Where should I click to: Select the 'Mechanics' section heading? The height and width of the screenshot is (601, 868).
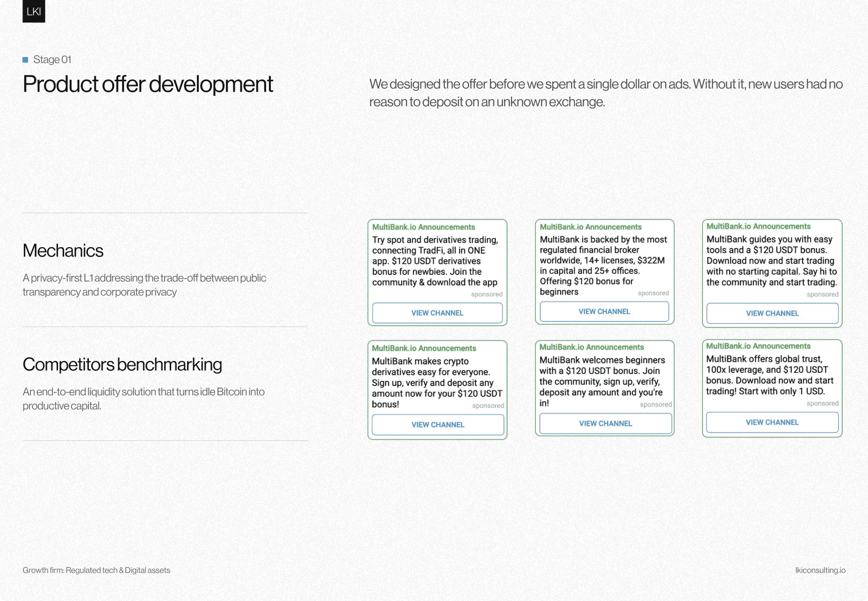click(x=63, y=251)
